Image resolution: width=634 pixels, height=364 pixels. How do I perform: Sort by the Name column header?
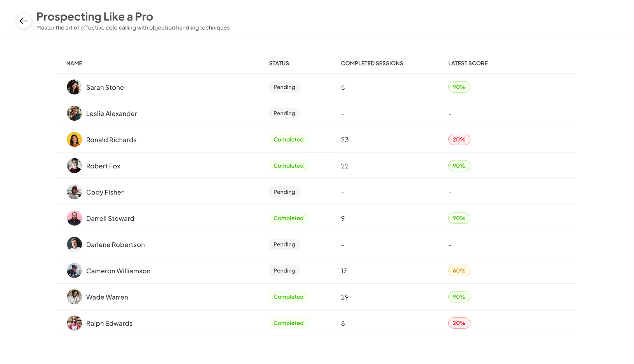(74, 63)
